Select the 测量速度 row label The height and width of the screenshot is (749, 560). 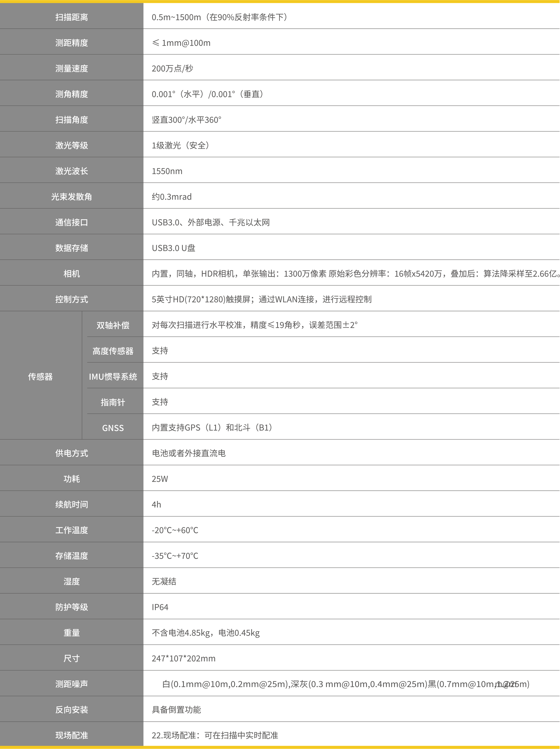pyautogui.click(x=71, y=68)
